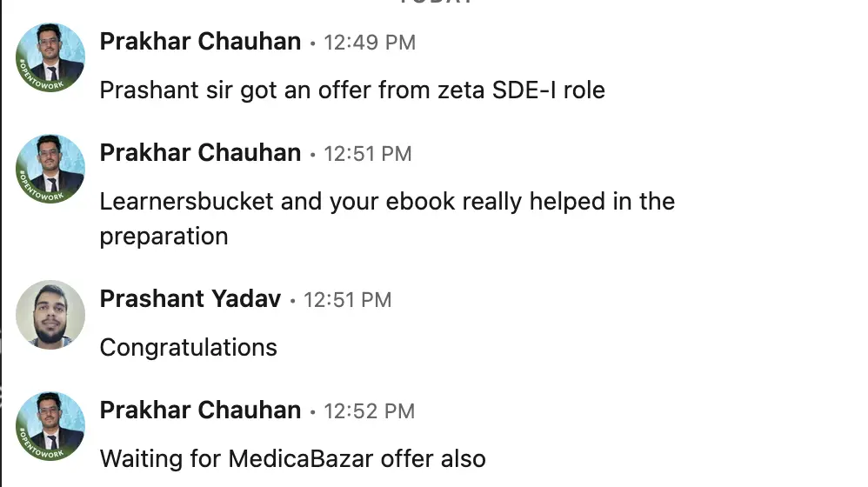Select the "Congratulations" message
Screen dimensions: 868x487
coord(188,348)
